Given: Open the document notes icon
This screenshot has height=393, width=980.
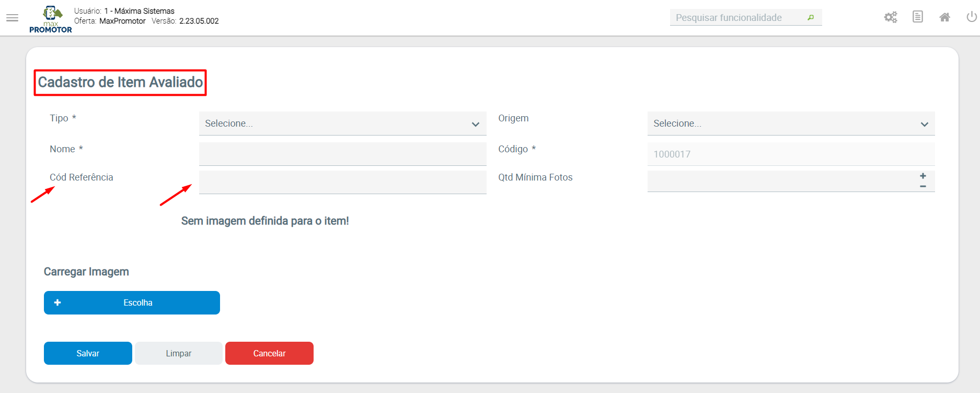Looking at the screenshot, I should tap(918, 17).
